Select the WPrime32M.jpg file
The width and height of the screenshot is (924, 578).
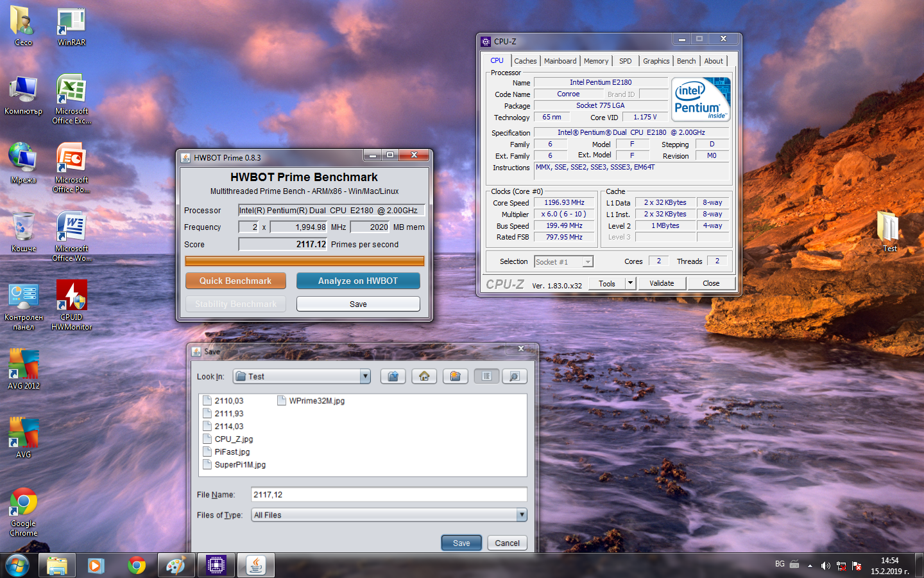click(311, 400)
